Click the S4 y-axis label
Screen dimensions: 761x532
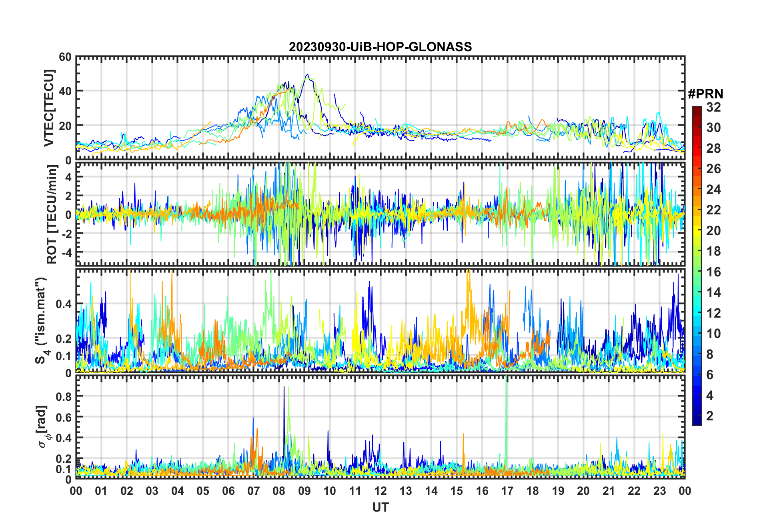point(41,321)
